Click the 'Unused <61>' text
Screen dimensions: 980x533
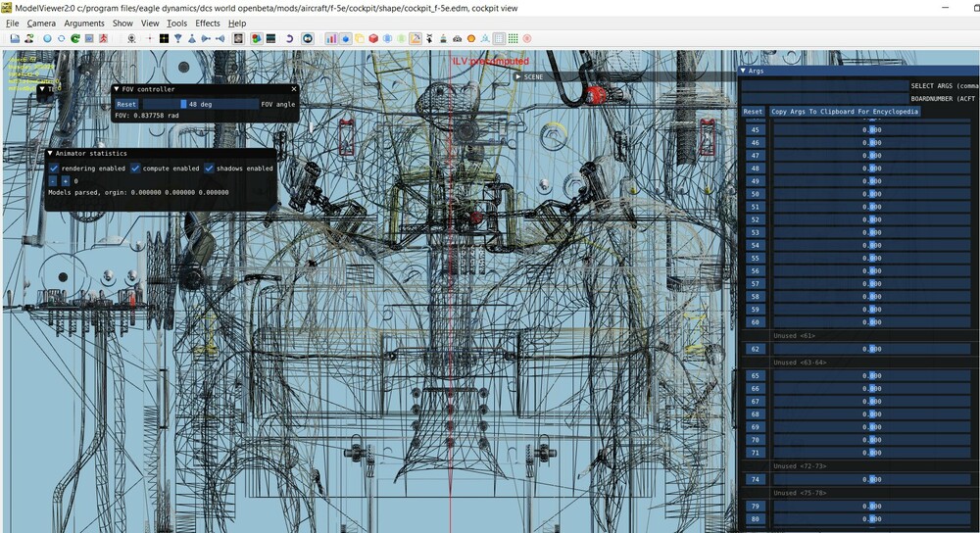795,335
